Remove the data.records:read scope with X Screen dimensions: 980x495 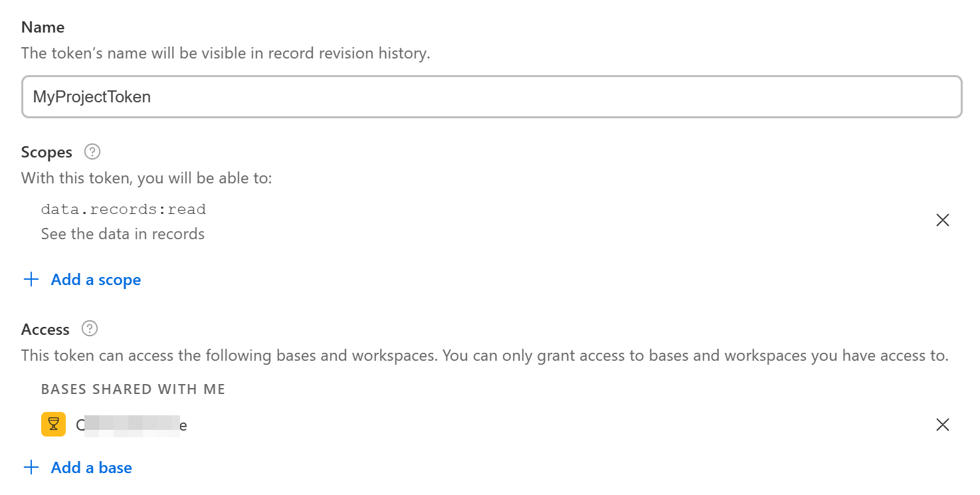(x=942, y=221)
